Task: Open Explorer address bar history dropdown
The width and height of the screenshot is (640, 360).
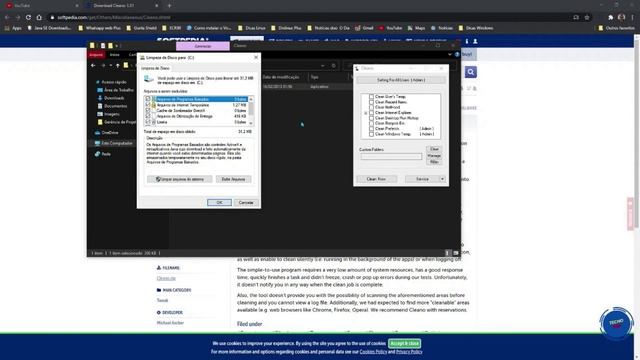Action: point(323,65)
